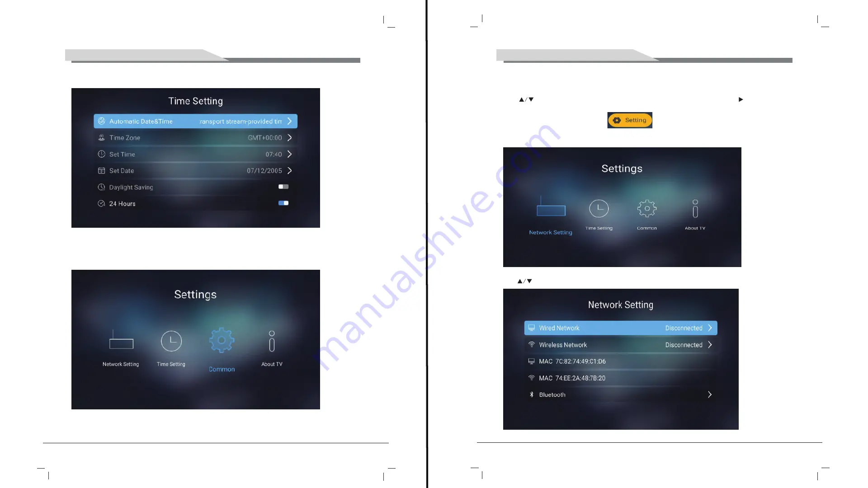Select the Set Date field
This screenshot has height=488, width=868.
click(196, 170)
